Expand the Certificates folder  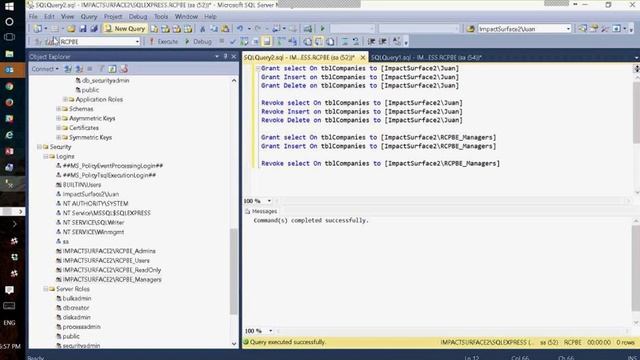(x=58, y=128)
